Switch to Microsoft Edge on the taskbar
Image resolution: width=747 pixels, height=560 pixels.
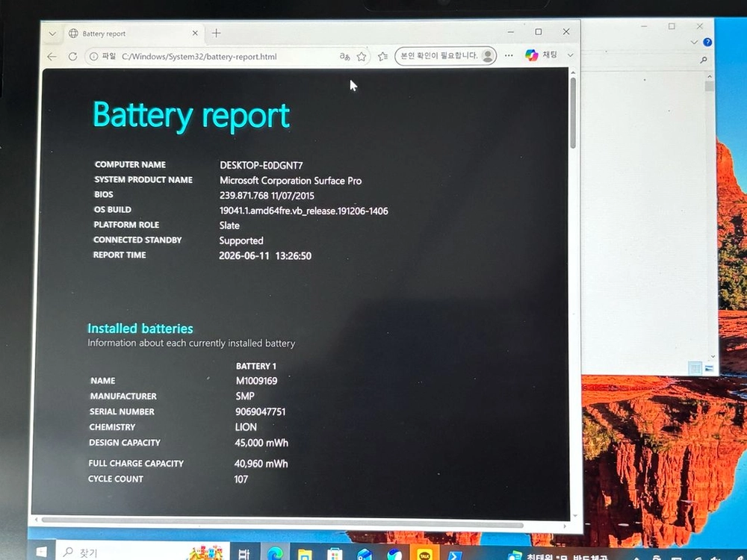[x=275, y=553]
